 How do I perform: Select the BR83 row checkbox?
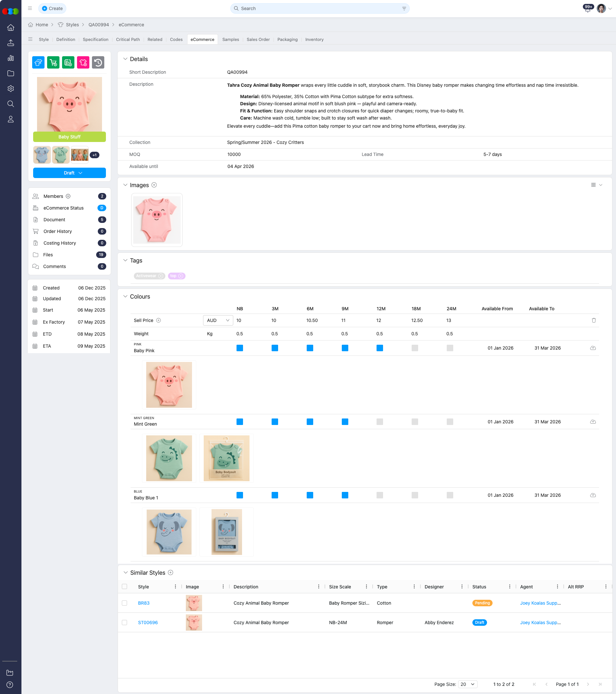(x=124, y=603)
